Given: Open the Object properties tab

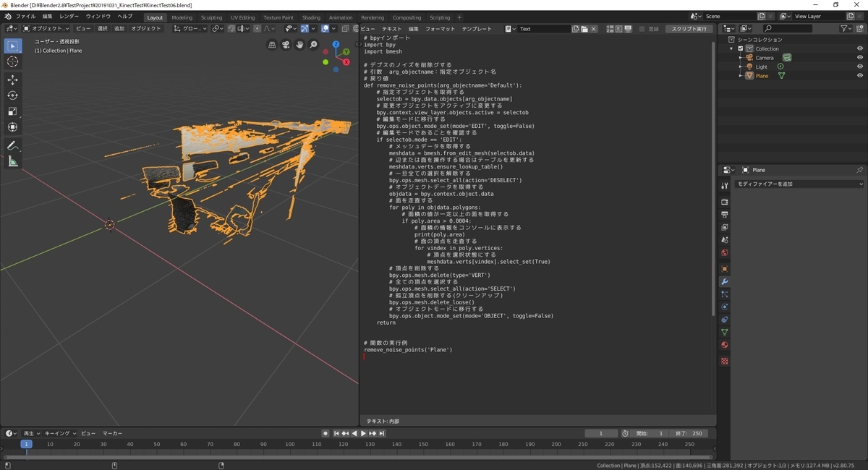Looking at the screenshot, I should (724, 269).
